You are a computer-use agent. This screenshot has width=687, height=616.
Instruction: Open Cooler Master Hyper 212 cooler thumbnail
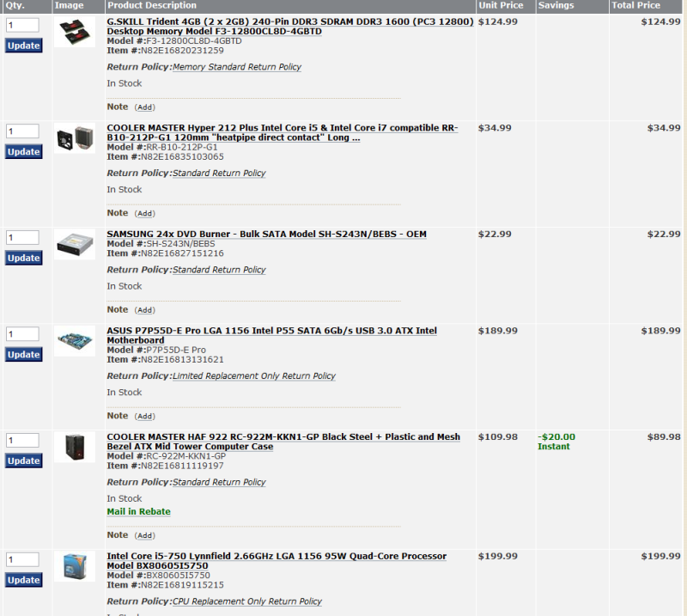click(75, 137)
